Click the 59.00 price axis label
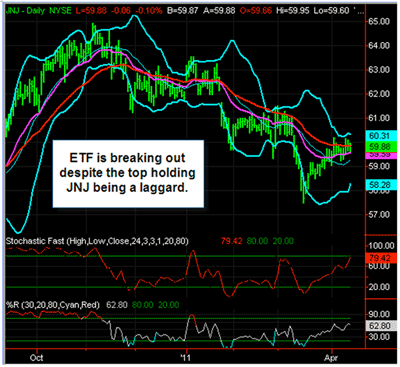400x367 pixels. point(379,166)
